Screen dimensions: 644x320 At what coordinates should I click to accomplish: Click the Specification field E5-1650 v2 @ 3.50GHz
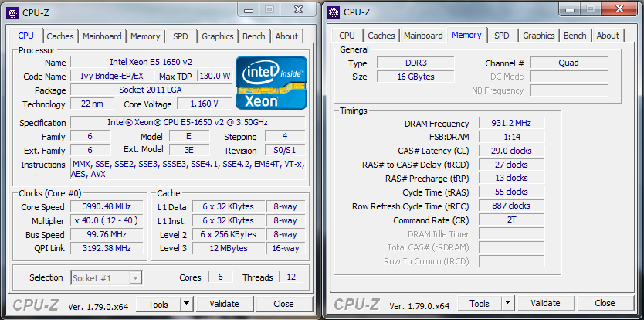[x=188, y=122]
